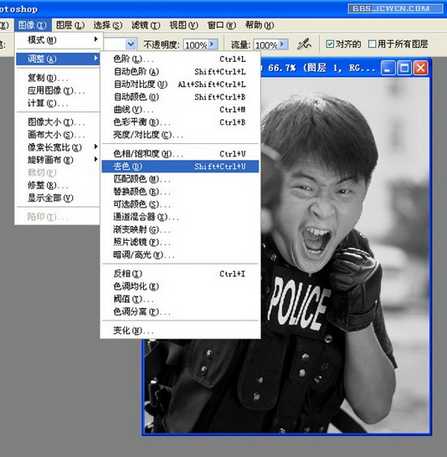Open the 图层 (Layer) menu
447x457 pixels.
70,25
